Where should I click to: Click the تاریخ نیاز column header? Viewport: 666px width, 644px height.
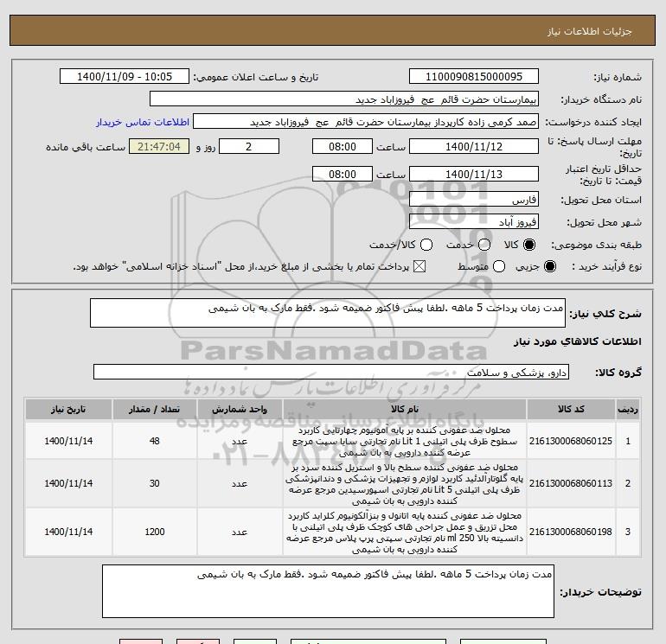pos(68,409)
